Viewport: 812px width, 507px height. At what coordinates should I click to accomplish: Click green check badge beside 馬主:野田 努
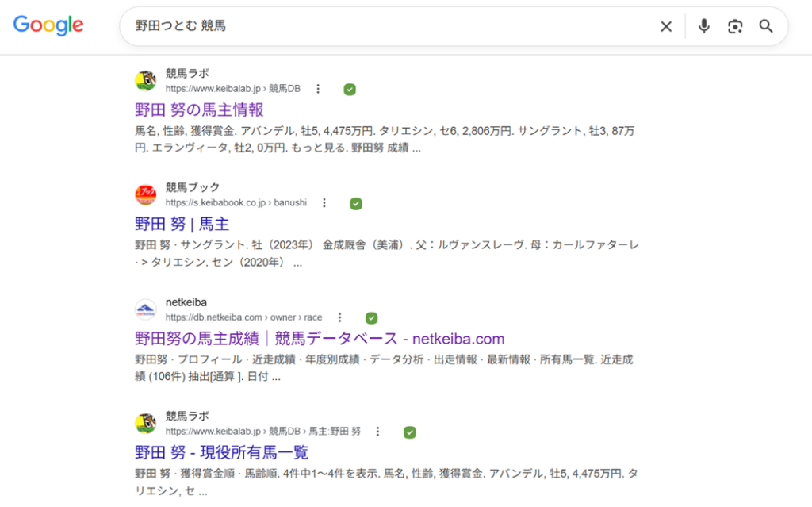410,432
